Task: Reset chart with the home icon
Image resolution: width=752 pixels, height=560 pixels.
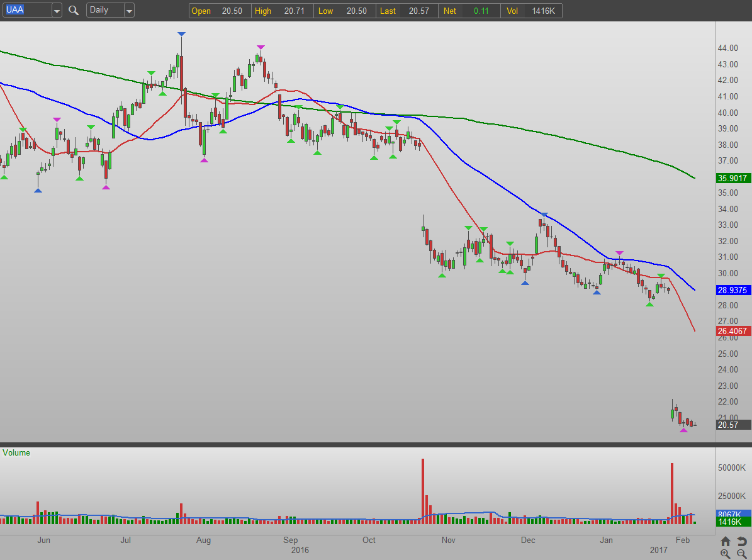Action: [x=726, y=541]
